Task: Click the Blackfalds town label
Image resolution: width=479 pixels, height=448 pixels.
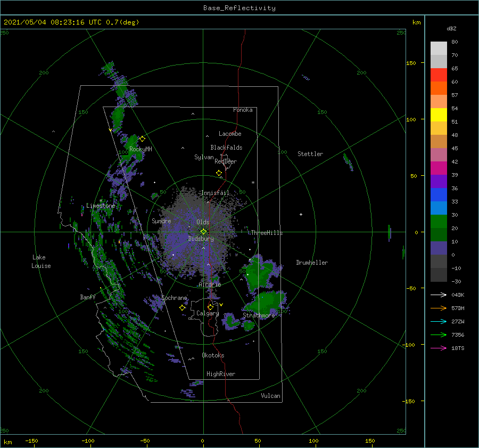Action: [226, 148]
